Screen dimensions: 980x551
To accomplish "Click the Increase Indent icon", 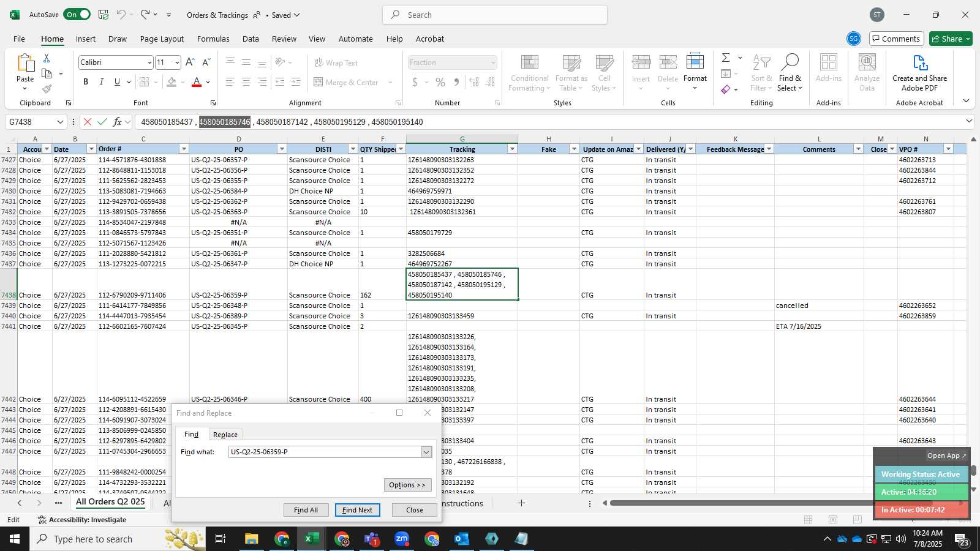I will tap(296, 82).
